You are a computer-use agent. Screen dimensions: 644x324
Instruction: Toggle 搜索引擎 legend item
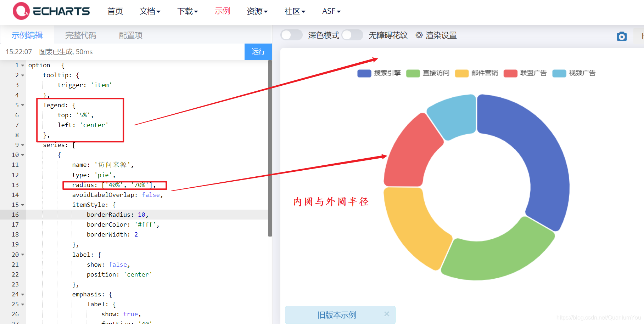pyautogui.click(x=379, y=73)
